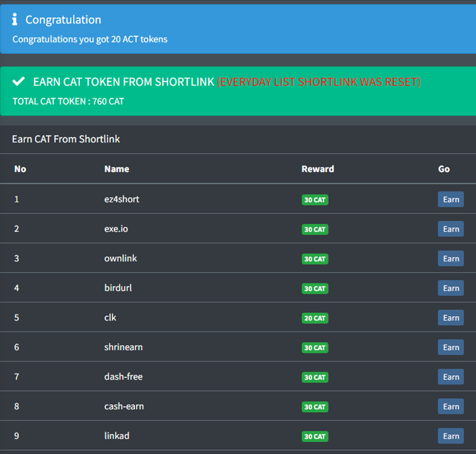
Task: Click Earn button for cash-earn
Action: 451,406
